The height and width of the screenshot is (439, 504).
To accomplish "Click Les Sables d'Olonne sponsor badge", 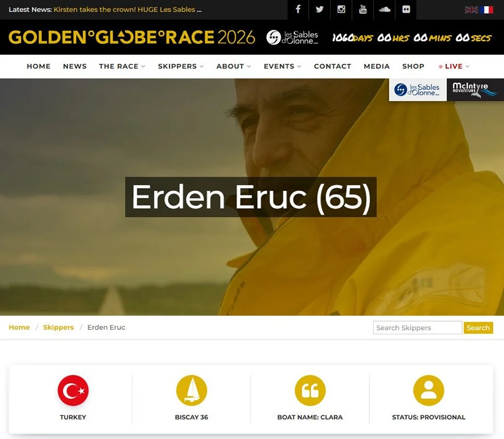I will (x=417, y=90).
